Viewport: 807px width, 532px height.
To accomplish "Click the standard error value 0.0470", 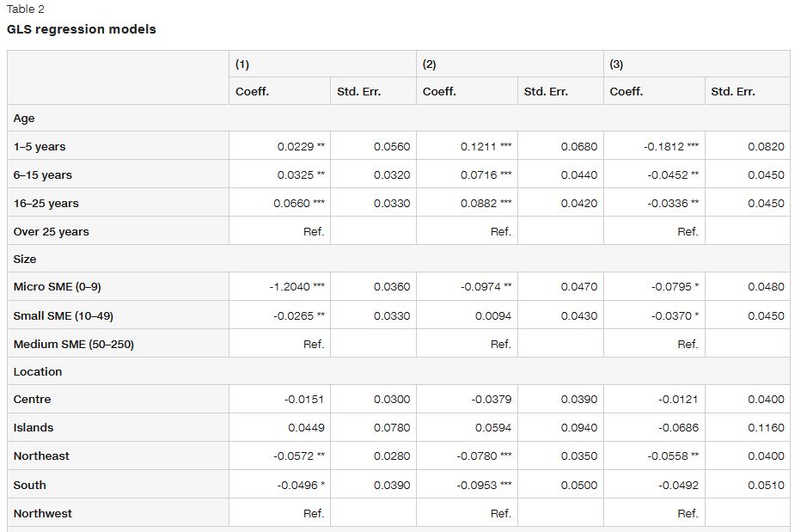I will (x=579, y=286).
